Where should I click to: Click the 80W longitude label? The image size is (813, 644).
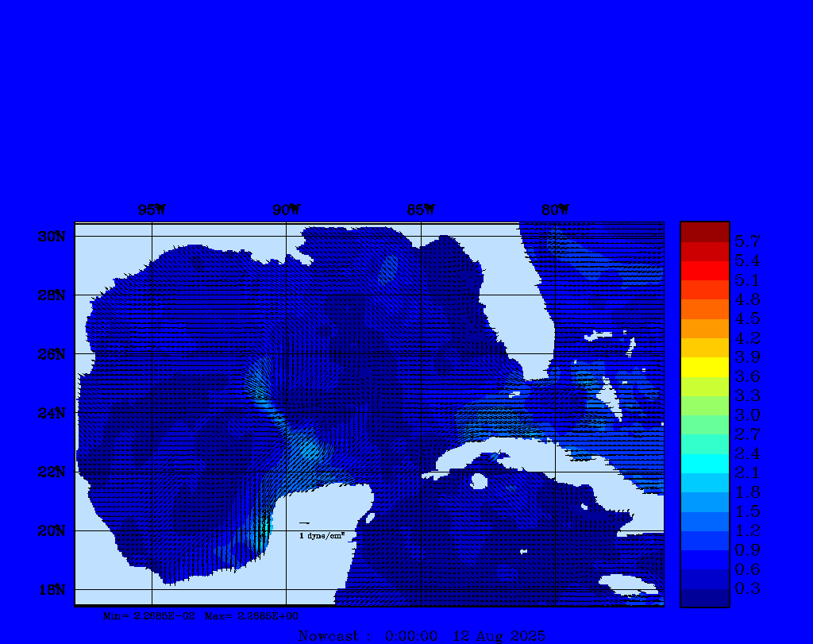[555, 210]
